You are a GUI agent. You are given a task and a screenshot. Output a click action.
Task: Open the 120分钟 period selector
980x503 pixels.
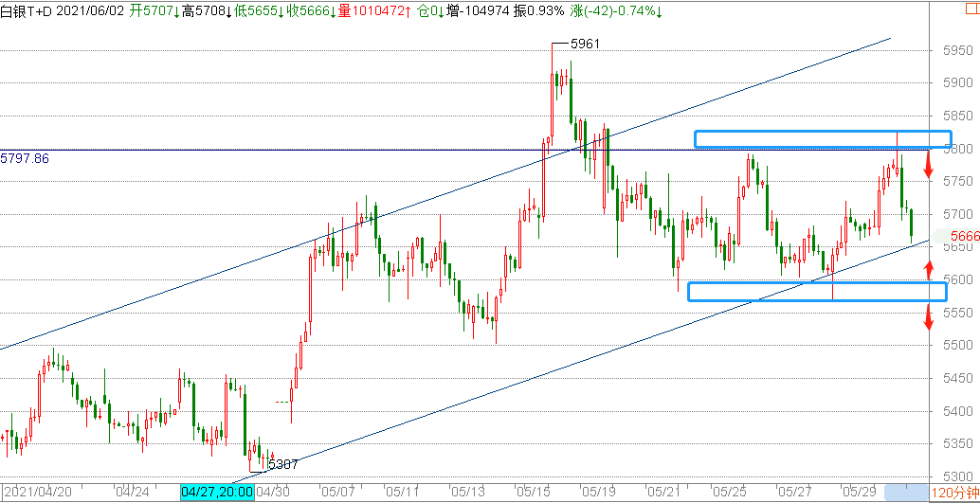click(955, 493)
